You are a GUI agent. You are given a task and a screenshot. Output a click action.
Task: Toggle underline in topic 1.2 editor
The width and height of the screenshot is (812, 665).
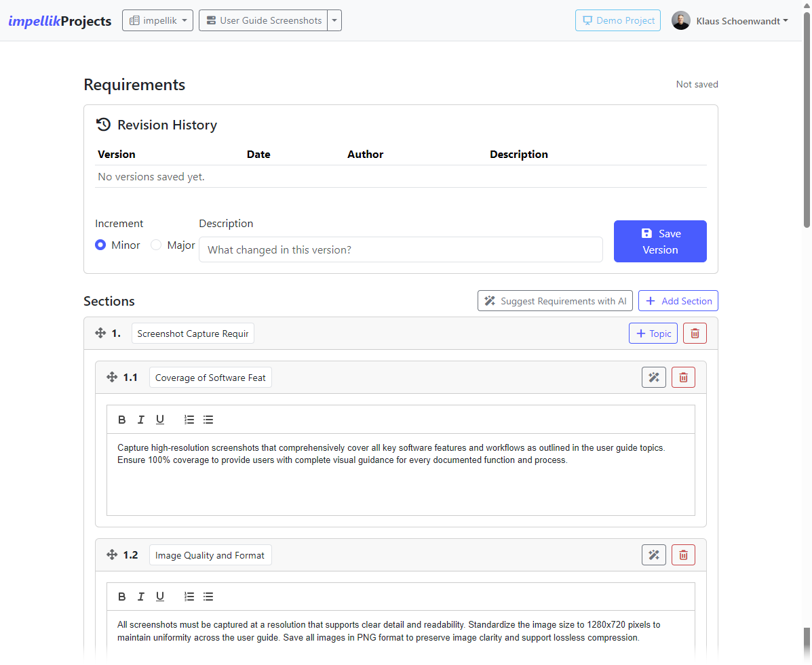[x=160, y=597]
